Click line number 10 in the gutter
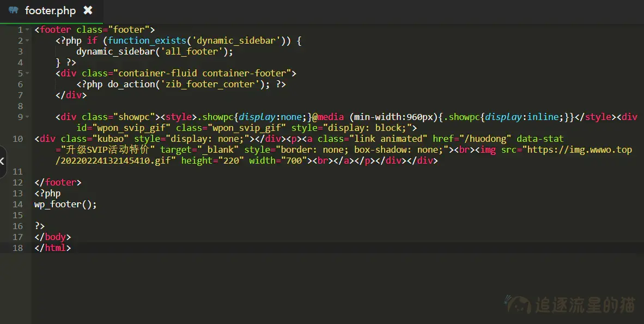 [17, 139]
